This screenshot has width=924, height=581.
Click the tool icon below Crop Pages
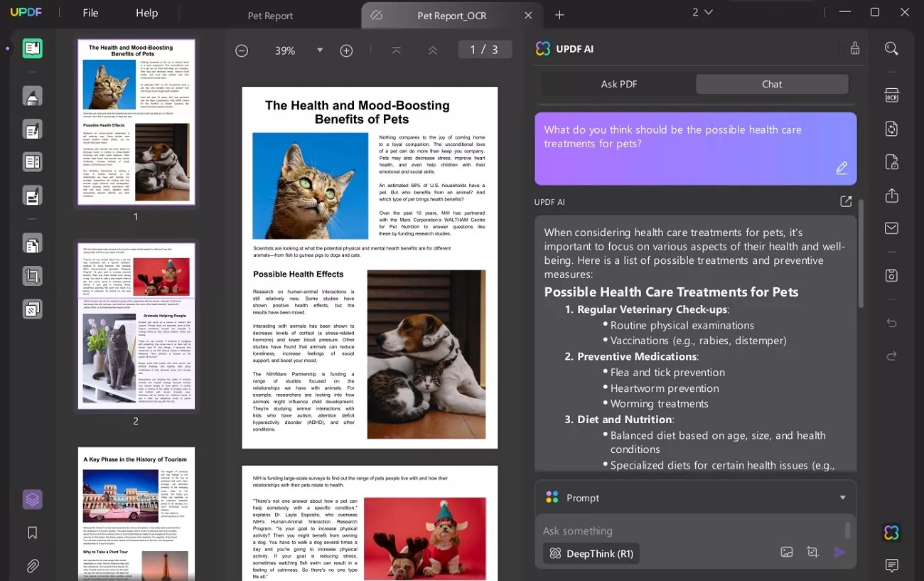click(x=33, y=309)
